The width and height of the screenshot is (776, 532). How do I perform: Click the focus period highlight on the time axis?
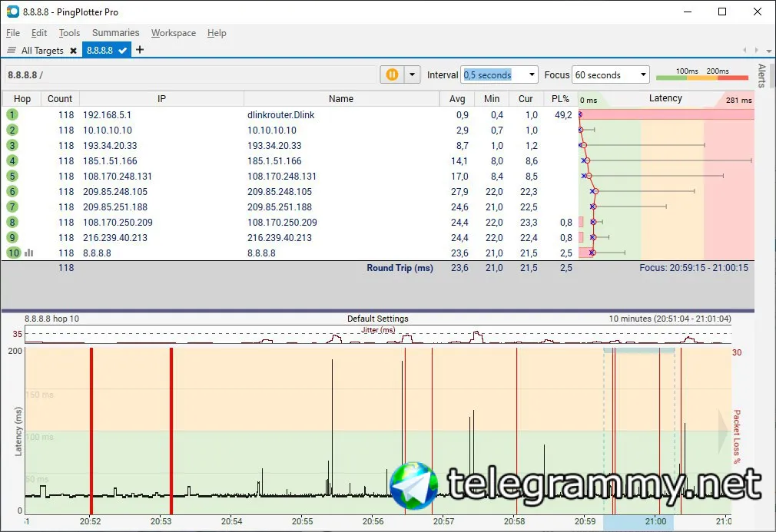click(638, 523)
